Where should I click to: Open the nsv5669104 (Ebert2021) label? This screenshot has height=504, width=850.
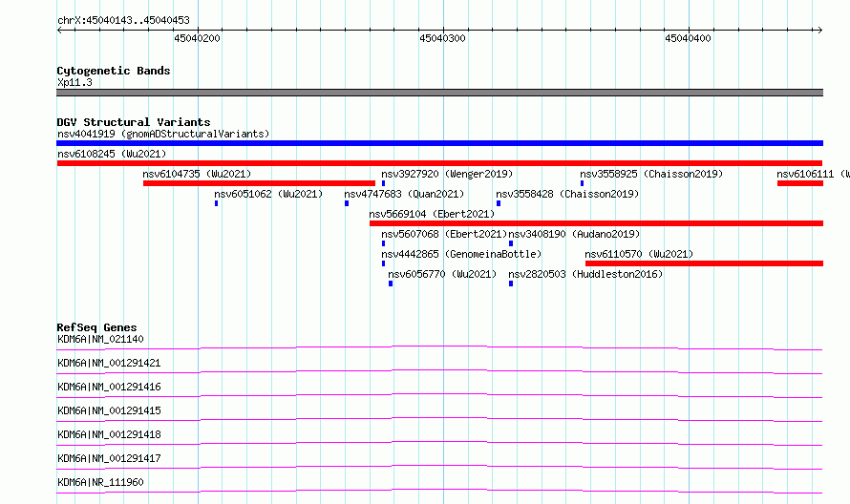click(432, 214)
